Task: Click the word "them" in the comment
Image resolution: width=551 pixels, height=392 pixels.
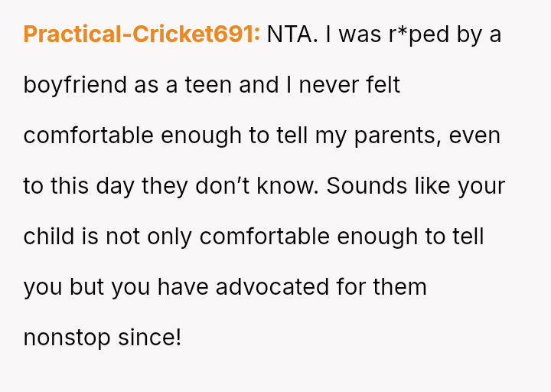Action: pos(400,287)
